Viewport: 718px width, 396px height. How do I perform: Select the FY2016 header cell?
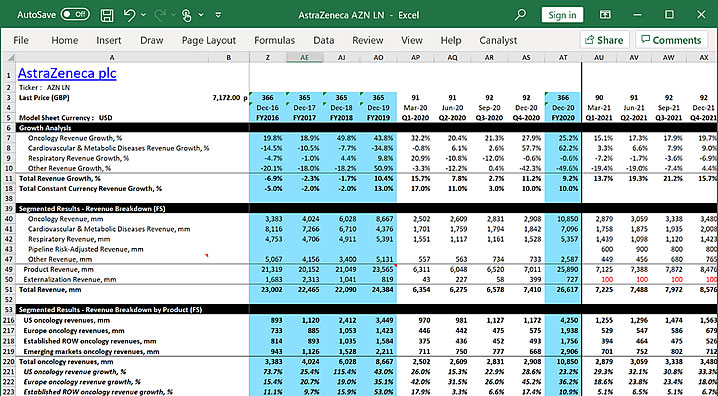coord(267,118)
